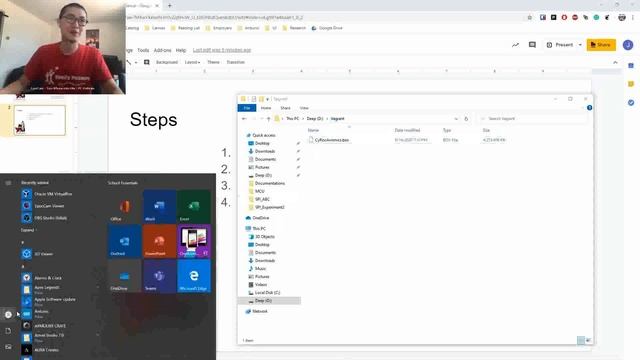Screen dimensions: 640x360
Task: Open comment history in Google Slides
Action: [532, 45]
